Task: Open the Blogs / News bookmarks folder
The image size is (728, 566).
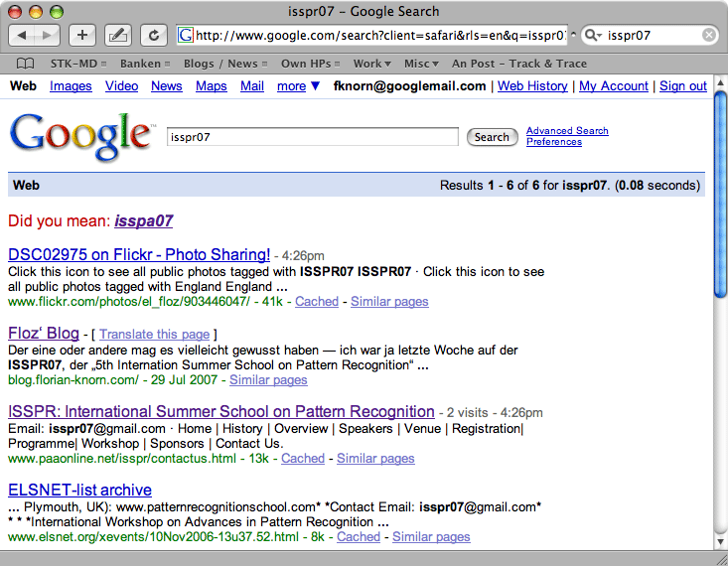Action: [225, 64]
